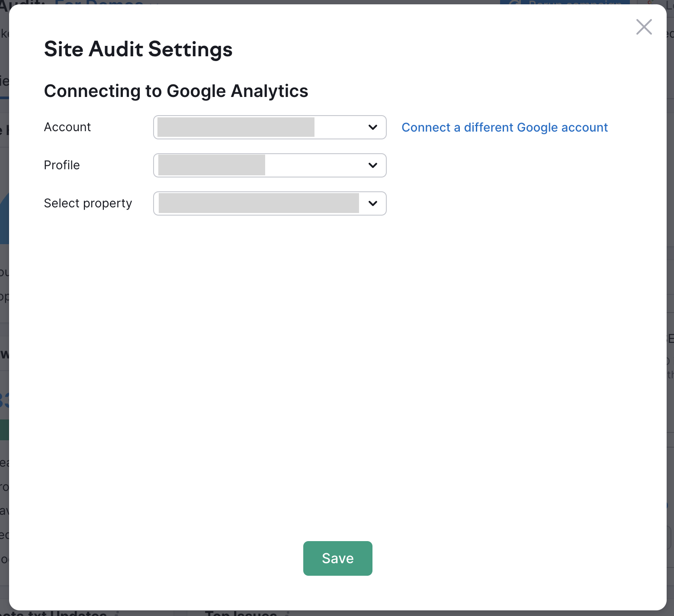Screen dimensions: 674x616
Task: Open the Select property dropdown arrow
Action: point(372,203)
